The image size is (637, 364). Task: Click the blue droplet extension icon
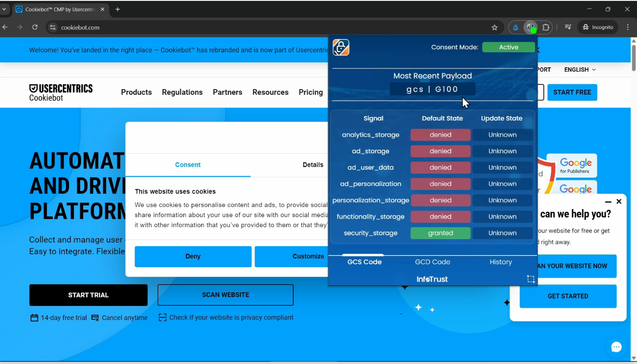point(516,27)
